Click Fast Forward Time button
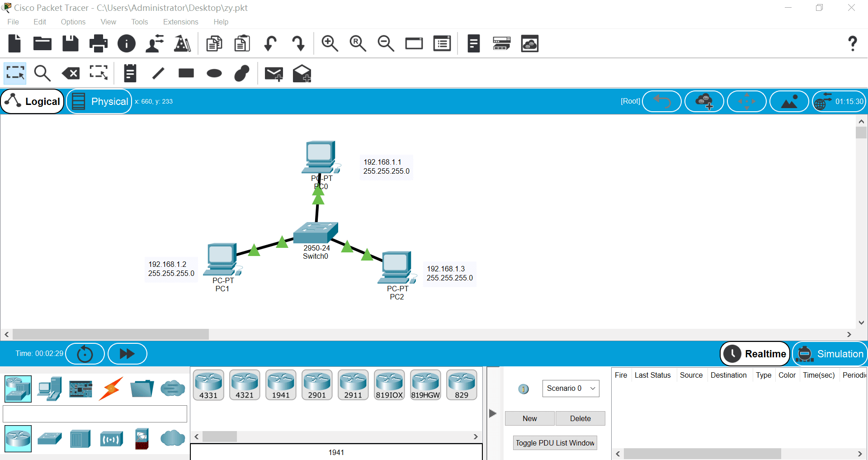868x460 pixels. [127, 354]
